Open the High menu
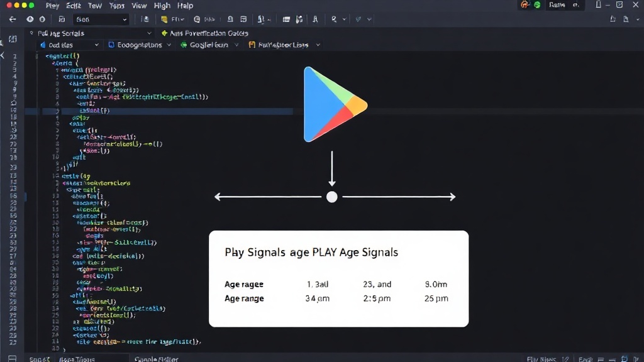 (162, 6)
